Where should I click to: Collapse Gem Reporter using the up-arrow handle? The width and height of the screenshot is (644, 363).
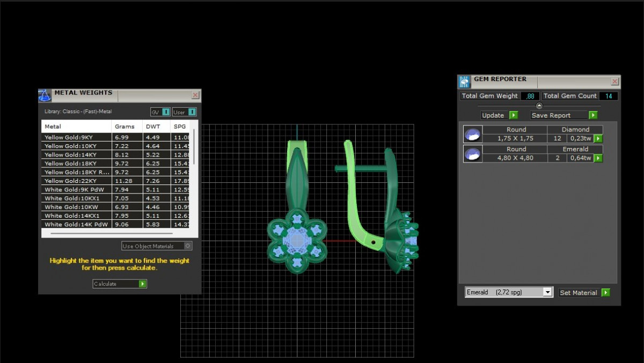tap(539, 106)
